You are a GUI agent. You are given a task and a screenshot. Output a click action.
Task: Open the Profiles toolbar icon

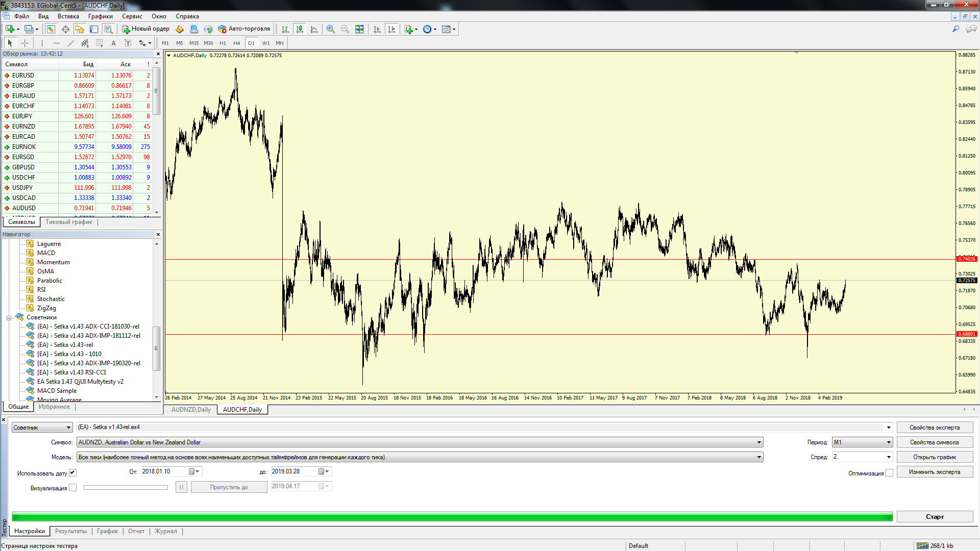tap(29, 29)
